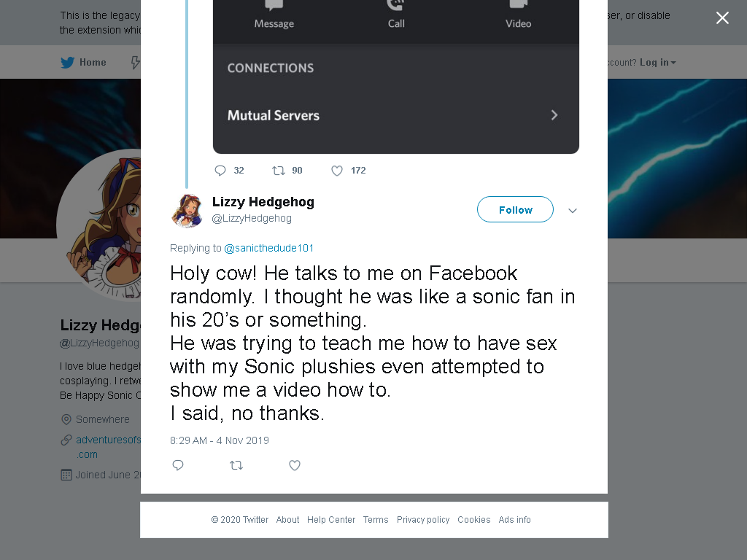Click the reply icon under Lizzy's tweet
This screenshot has width=747, height=560.
178,465
